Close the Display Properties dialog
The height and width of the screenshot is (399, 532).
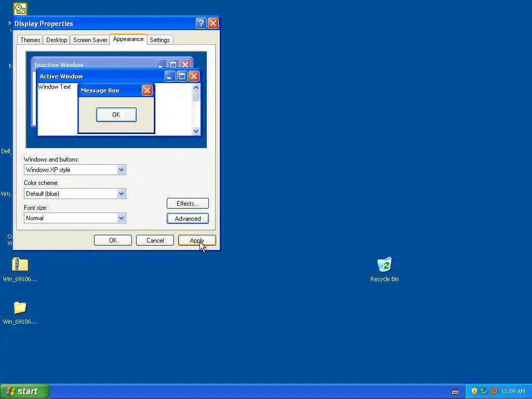click(213, 23)
